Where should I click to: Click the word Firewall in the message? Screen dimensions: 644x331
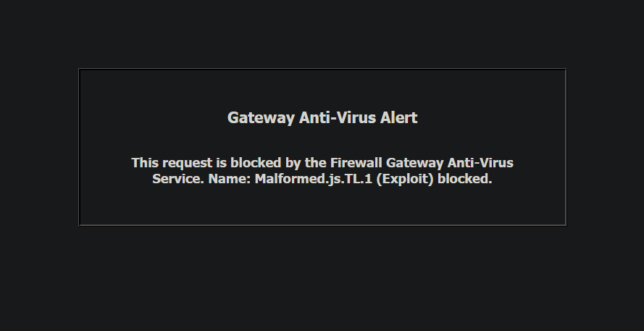click(x=356, y=163)
